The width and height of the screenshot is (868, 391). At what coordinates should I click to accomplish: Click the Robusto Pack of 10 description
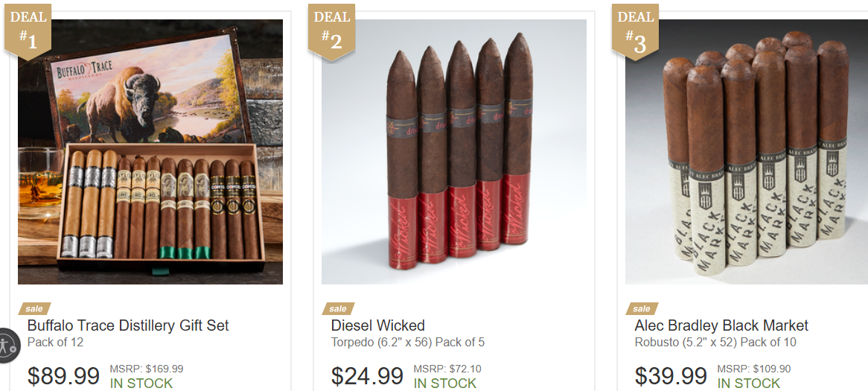tap(715, 343)
